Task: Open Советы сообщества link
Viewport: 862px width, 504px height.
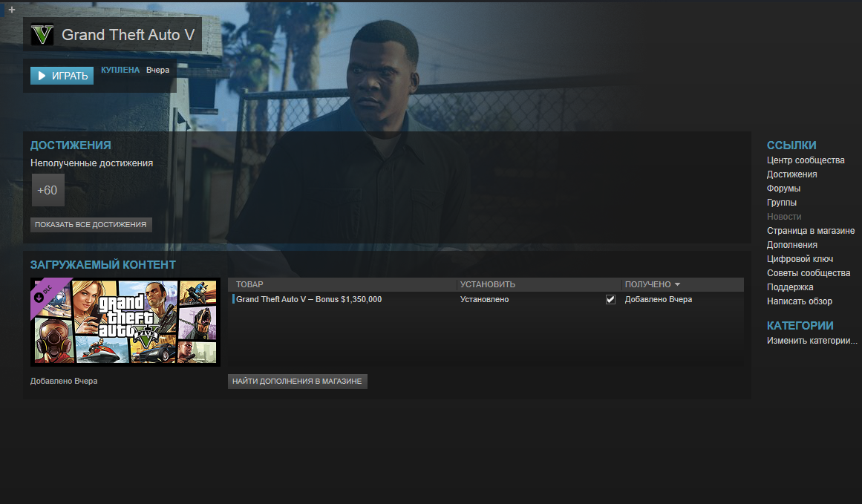Action: (808, 273)
